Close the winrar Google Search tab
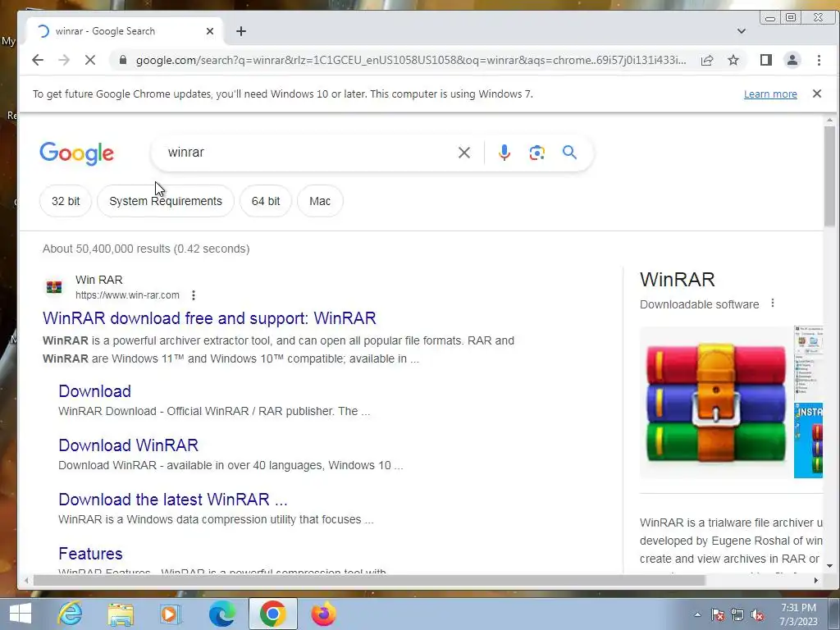Image resolution: width=840 pixels, height=630 pixels. coord(210,31)
